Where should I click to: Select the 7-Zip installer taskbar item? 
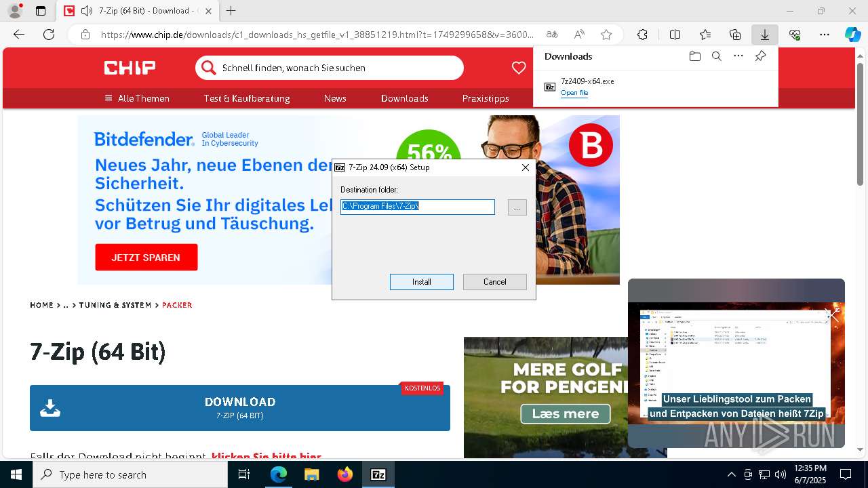click(x=378, y=474)
